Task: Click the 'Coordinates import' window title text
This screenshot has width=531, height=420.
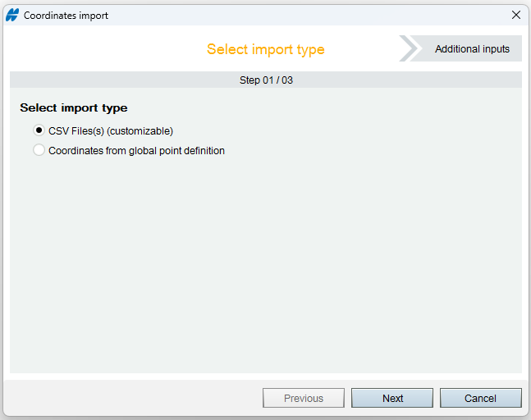Action: 66,16
